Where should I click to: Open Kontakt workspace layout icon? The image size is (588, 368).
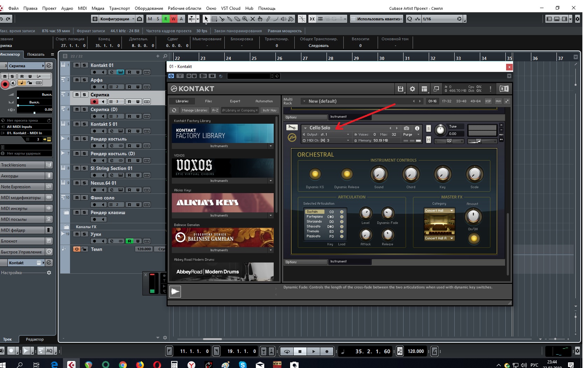point(424,89)
